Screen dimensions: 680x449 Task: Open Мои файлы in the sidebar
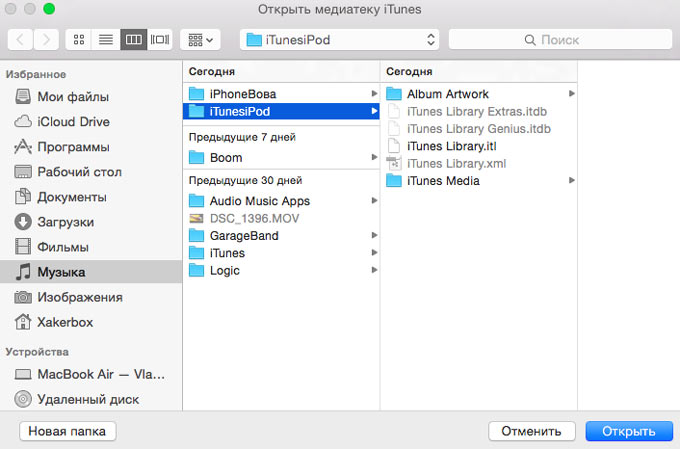tap(91, 97)
